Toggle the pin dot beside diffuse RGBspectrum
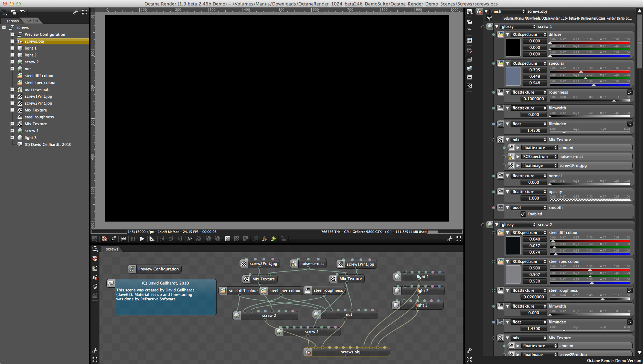 coord(494,34)
